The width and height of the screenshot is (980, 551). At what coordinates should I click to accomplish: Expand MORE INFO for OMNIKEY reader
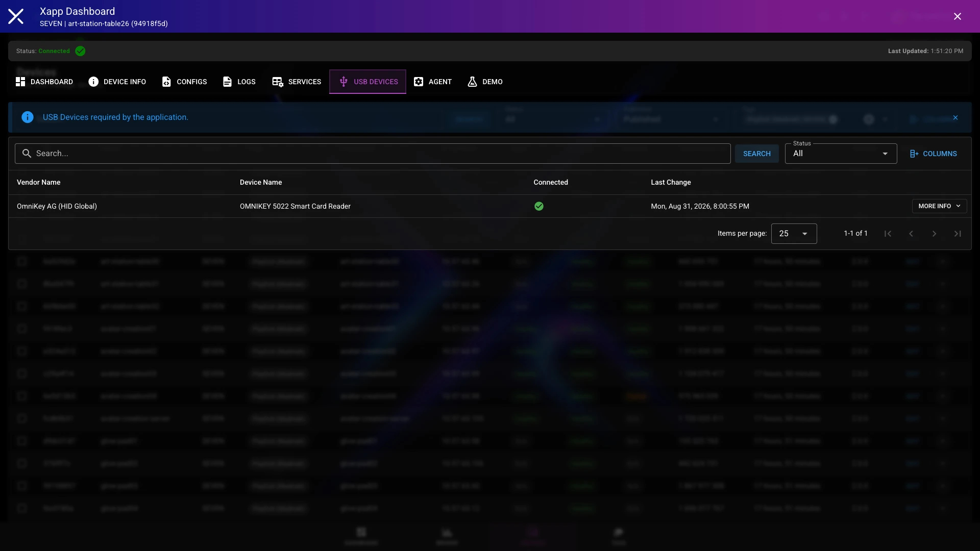(x=939, y=206)
